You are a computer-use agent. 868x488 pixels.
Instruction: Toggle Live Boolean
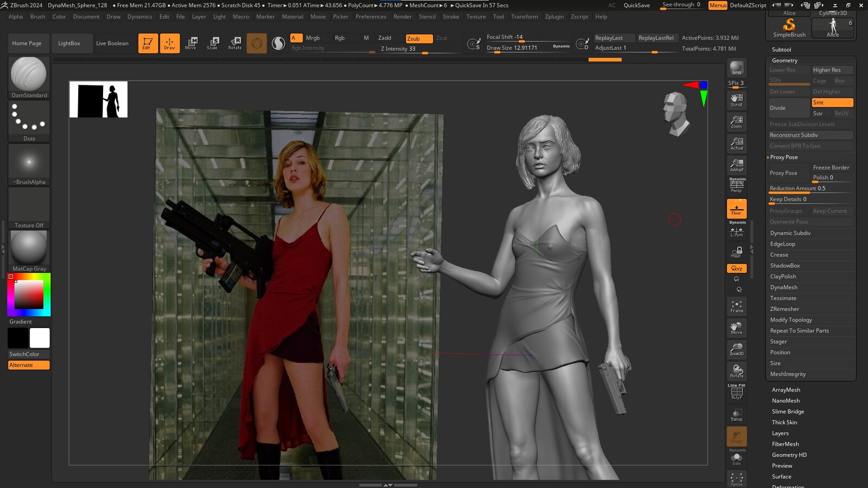[x=112, y=43]
